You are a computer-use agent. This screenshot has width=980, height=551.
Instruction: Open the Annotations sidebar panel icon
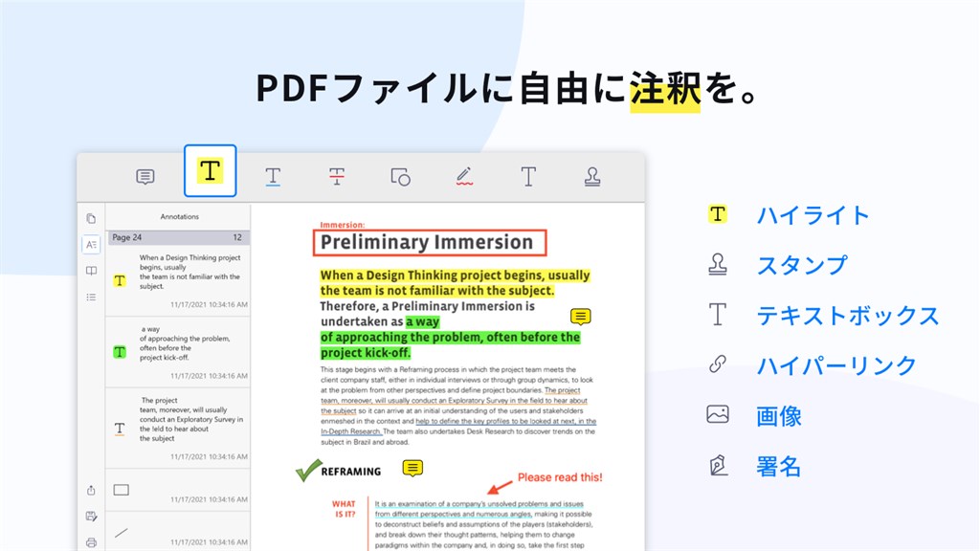91,244
